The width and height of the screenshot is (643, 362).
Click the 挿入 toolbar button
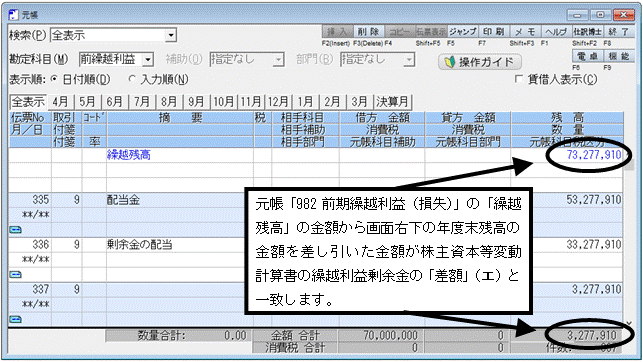point(337,32)
